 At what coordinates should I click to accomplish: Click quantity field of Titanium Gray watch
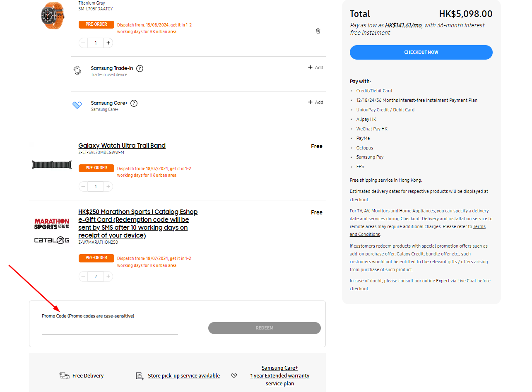click(96, 43)
